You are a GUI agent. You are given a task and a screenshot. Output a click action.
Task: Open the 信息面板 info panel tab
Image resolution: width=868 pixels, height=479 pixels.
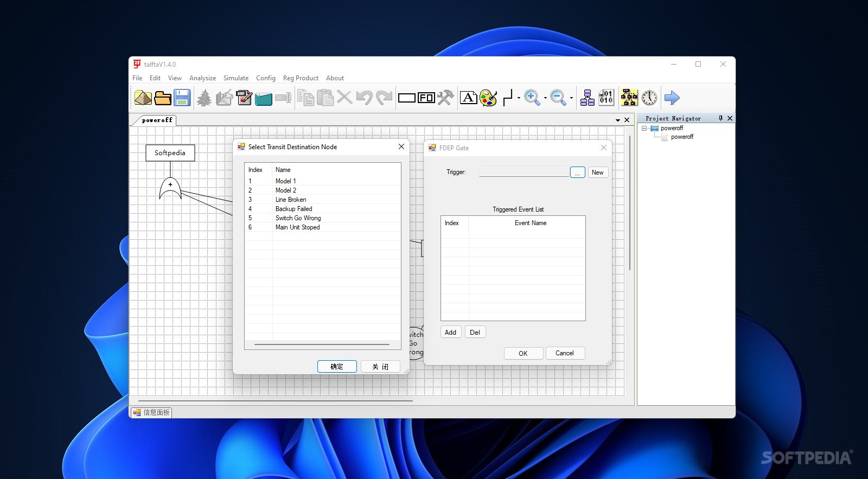click(151, 412)
